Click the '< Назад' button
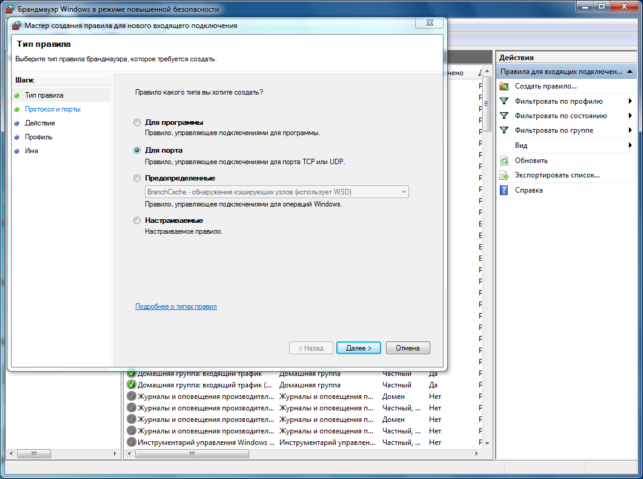This screenshot has width=643, height=479. [311, 348]
